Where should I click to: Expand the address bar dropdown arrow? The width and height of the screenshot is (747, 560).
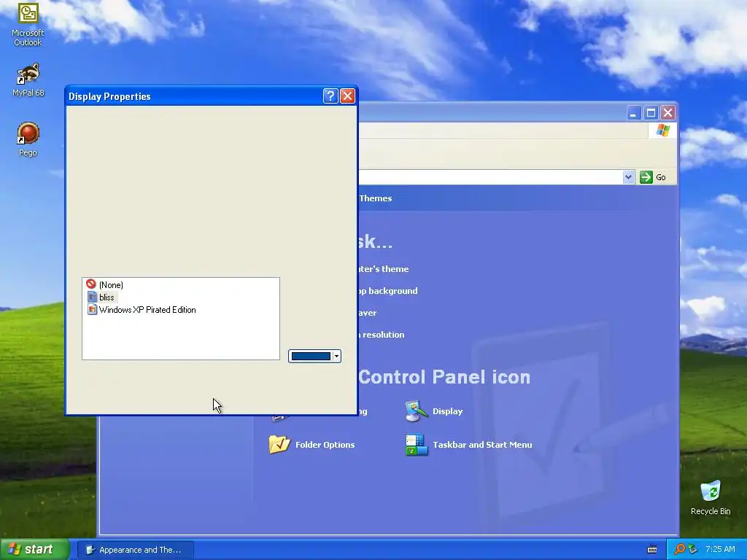[x=628, y=177]
